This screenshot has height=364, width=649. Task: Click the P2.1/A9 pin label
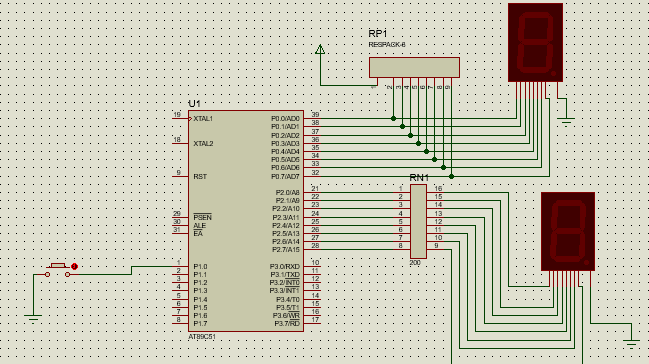[x=288, y=201]
